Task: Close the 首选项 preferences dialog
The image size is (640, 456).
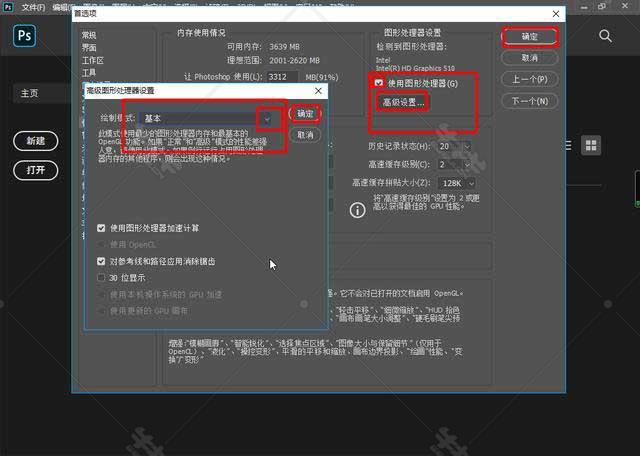Action: (556, 14)
